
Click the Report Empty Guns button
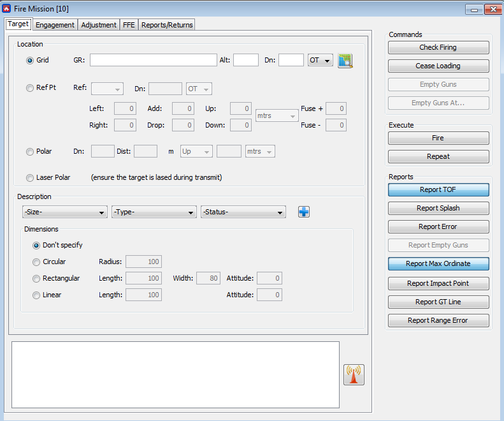[x=438, y=245]
